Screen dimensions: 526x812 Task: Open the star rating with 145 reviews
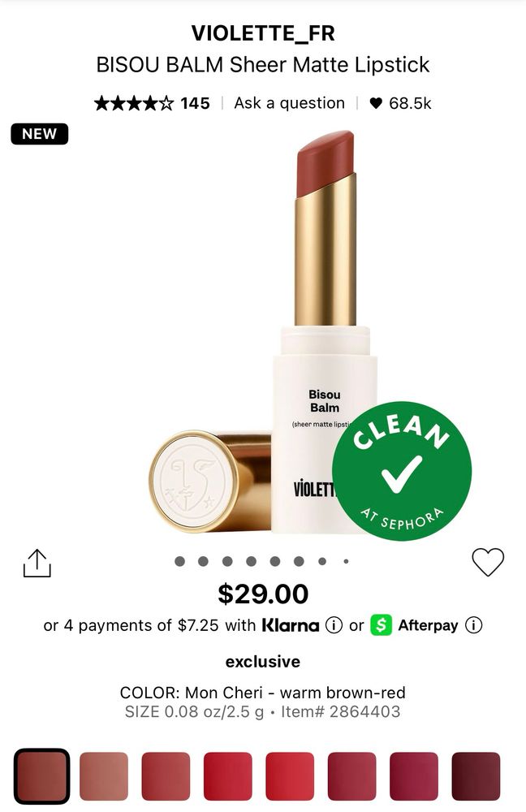click(x=153, y=104)
